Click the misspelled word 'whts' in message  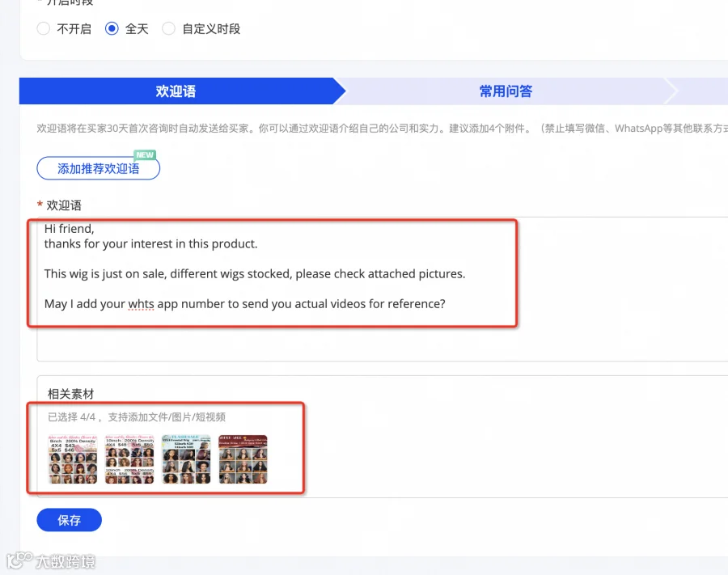[141, 304]
